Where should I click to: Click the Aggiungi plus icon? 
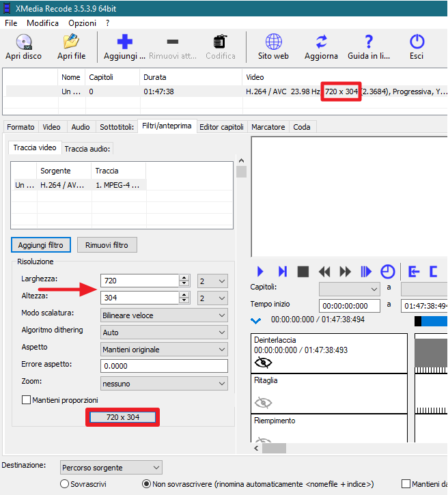[x=124, y=42]
